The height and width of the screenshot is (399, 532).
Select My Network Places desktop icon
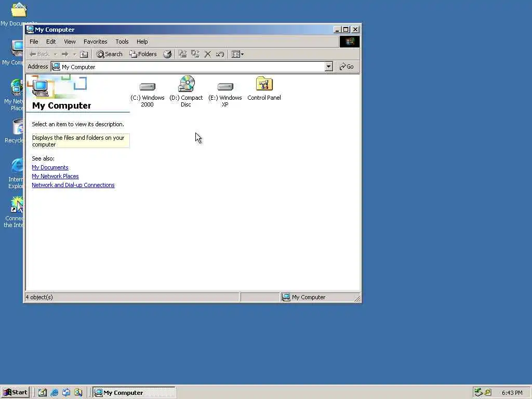pyautogui.click(x=14, y=96)
